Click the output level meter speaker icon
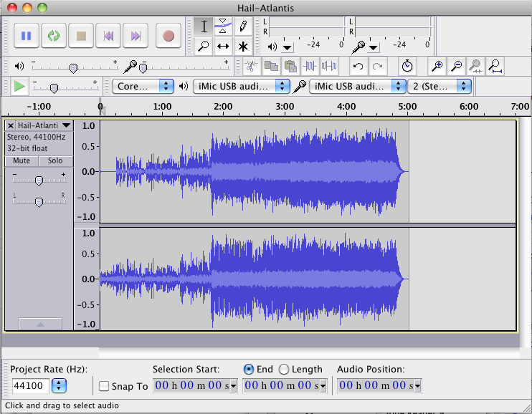Viewport: 532px width, 414px height. (272, 47)
